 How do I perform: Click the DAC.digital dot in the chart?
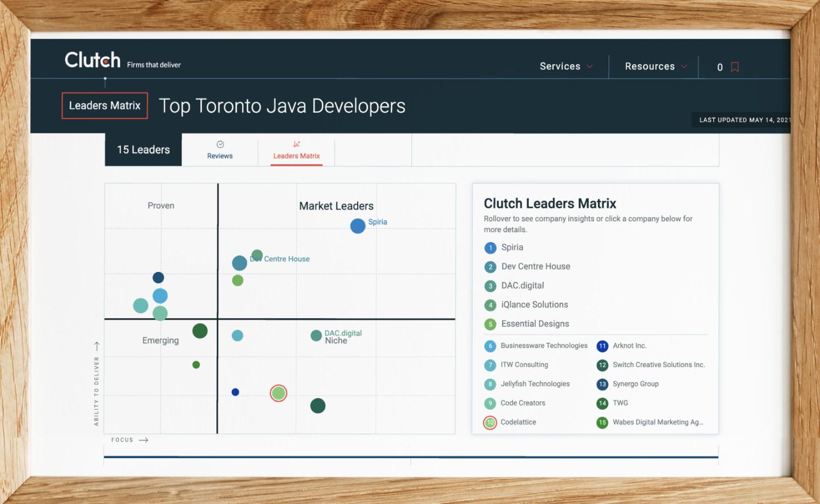click(x=316, y=336)
